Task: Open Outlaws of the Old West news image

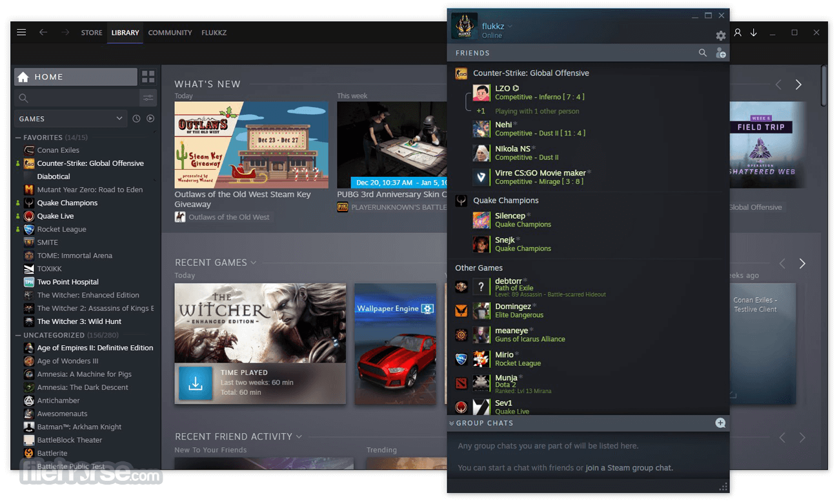Action: (251, 145)
